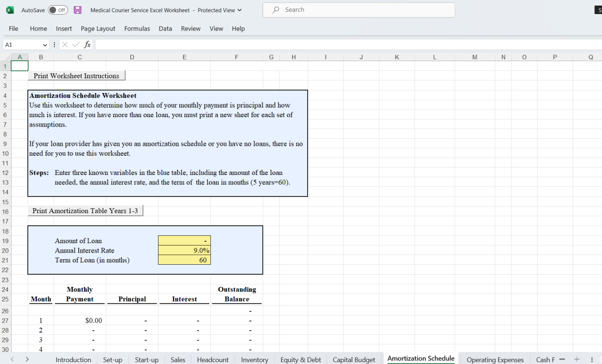Switch to the Set-up sheet tab

112,360
